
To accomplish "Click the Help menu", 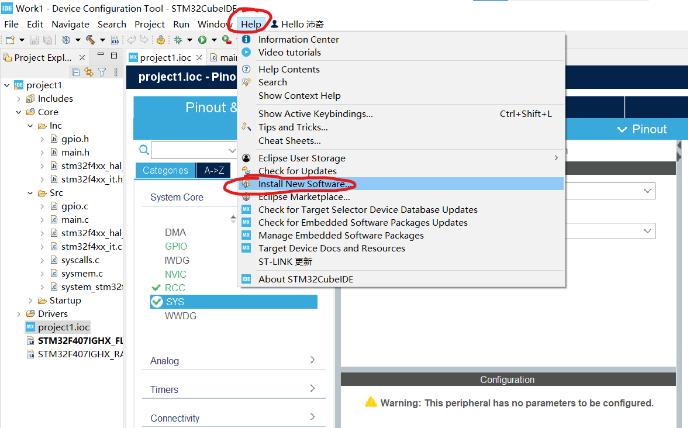I will tap(251, 24).
